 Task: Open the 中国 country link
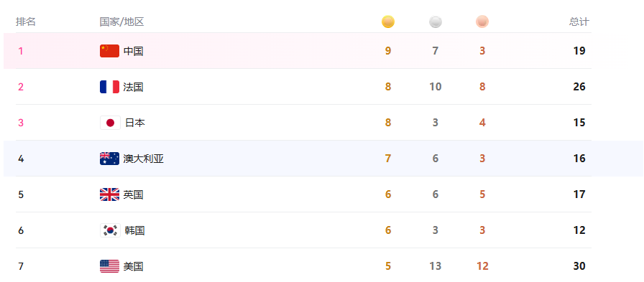[134, 51]
